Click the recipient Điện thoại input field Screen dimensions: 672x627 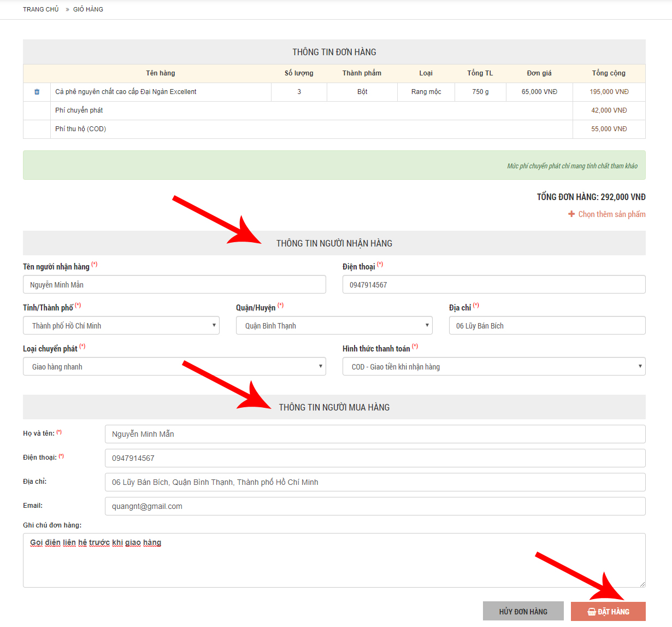tap(494, 285)
